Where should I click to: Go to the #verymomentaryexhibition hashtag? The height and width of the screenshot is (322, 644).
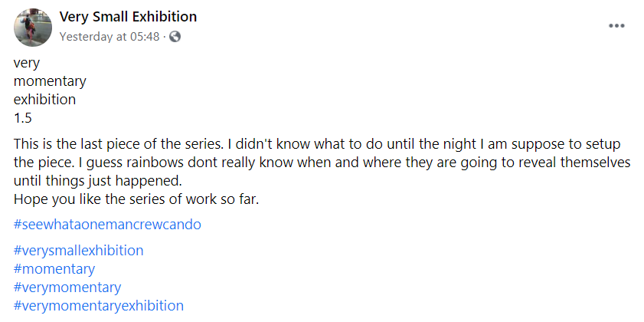pos(99,306)
